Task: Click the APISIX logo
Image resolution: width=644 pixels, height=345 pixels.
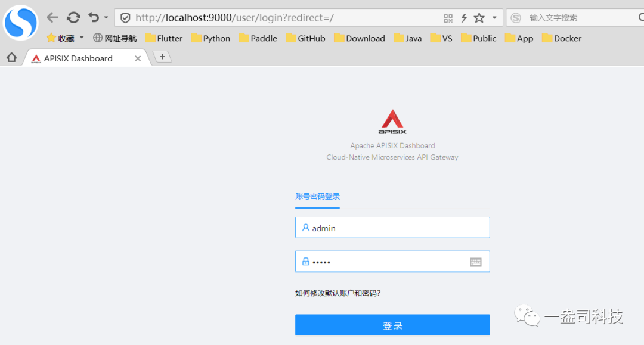Action: (392, 122)
